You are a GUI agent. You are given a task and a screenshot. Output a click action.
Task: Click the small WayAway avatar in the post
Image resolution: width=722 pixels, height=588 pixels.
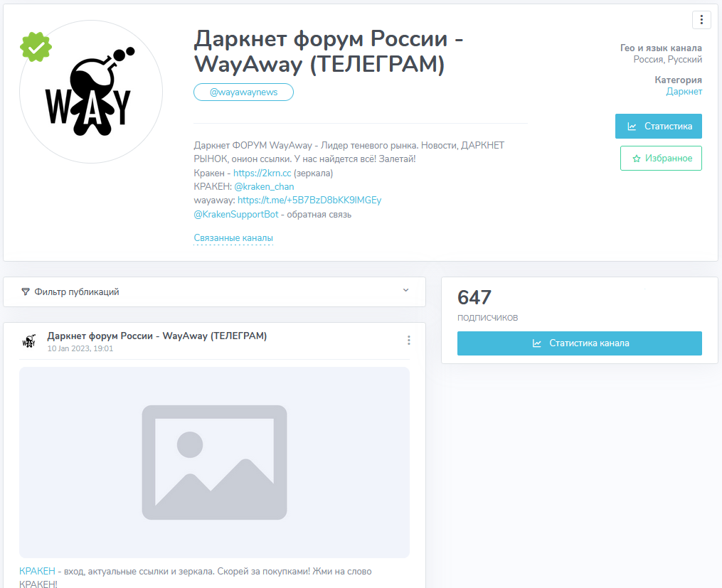[29, 341]
